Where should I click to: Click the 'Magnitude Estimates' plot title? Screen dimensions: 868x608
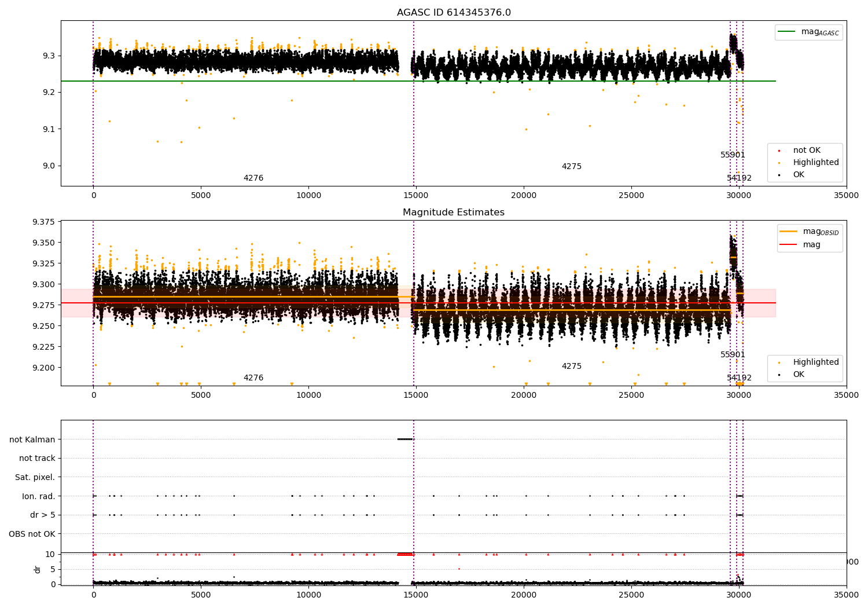pos(454,213)
